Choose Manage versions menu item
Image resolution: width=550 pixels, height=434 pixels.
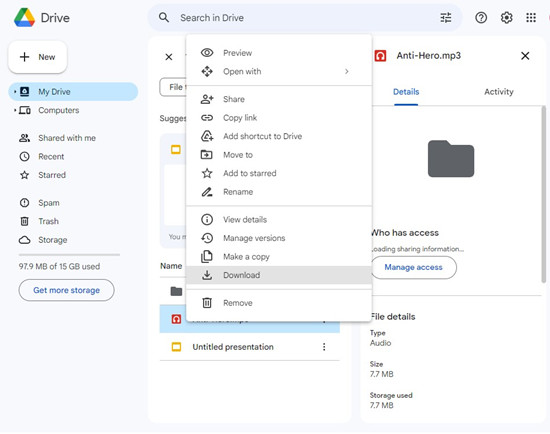click(279, 238)
